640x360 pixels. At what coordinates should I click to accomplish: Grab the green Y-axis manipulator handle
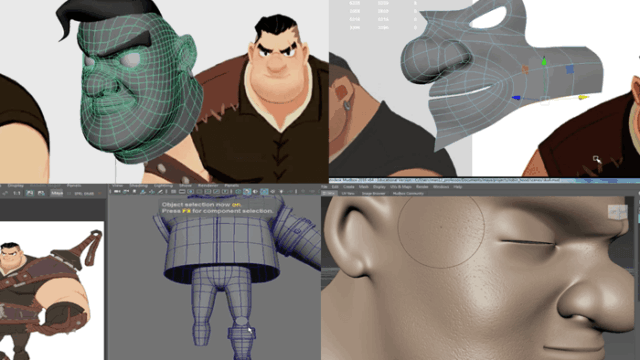pos(544,62)
